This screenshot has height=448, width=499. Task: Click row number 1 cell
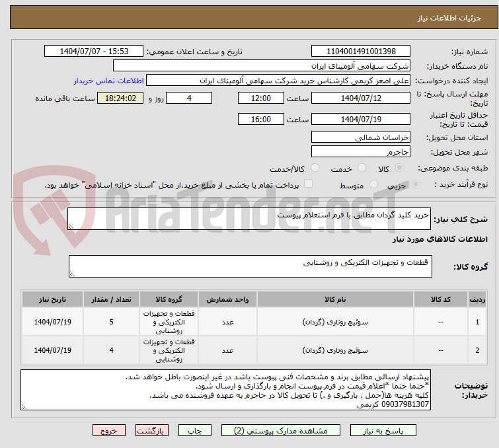pyautogui.click(x=477, y=322)
